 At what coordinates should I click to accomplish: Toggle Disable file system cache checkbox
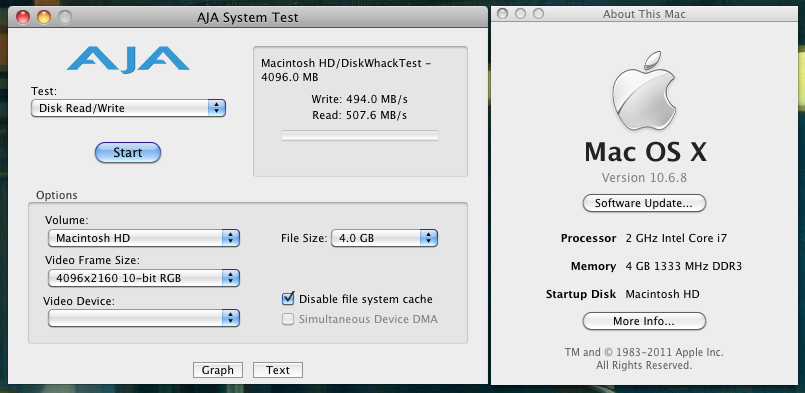(x=288, y=298)
